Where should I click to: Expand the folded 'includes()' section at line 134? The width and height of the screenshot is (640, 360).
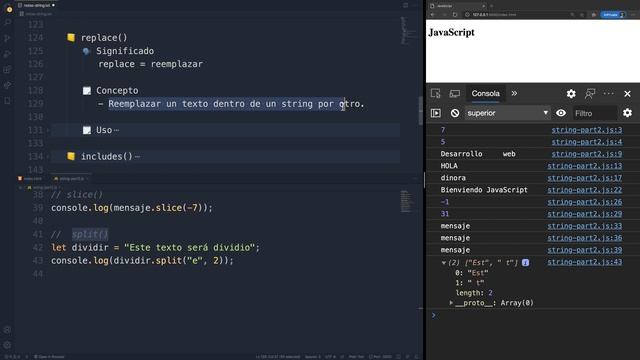48,157
